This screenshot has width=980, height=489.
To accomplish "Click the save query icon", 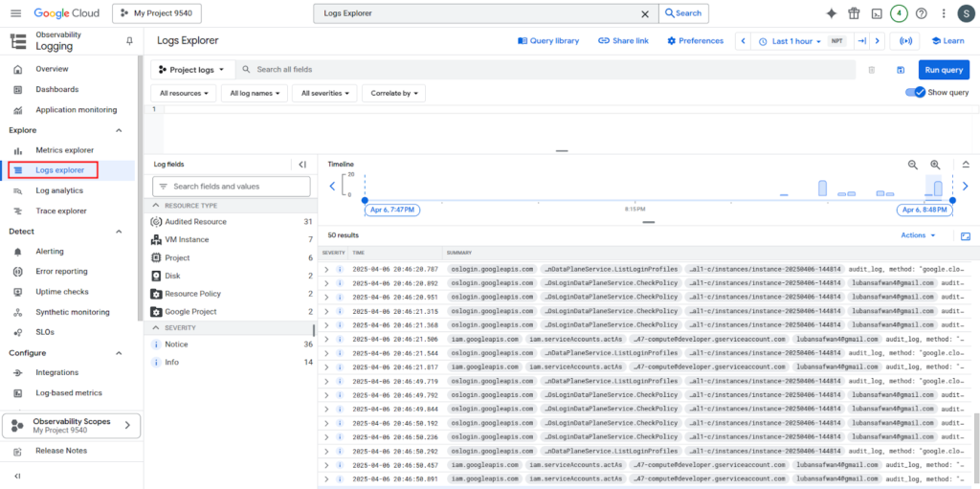I will [901, 70].
